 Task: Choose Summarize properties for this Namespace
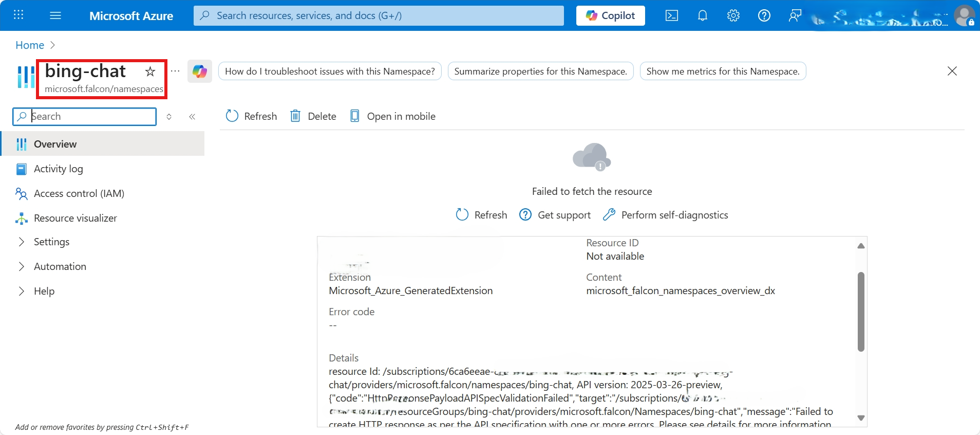[x=541, y=71]
